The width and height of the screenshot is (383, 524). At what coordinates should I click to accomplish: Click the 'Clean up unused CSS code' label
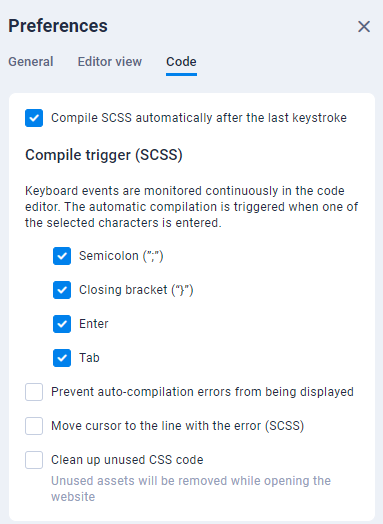(x=127, y=460)
